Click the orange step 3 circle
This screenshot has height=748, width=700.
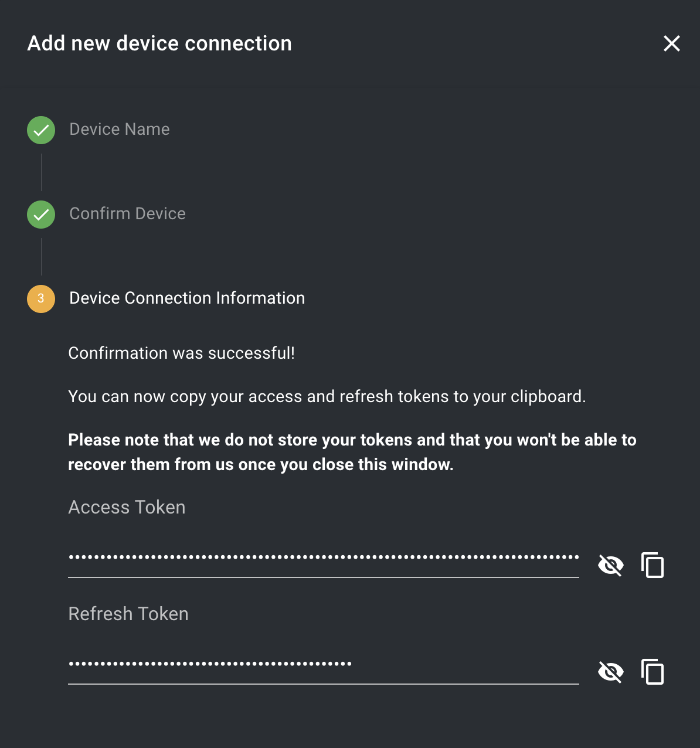41,299
